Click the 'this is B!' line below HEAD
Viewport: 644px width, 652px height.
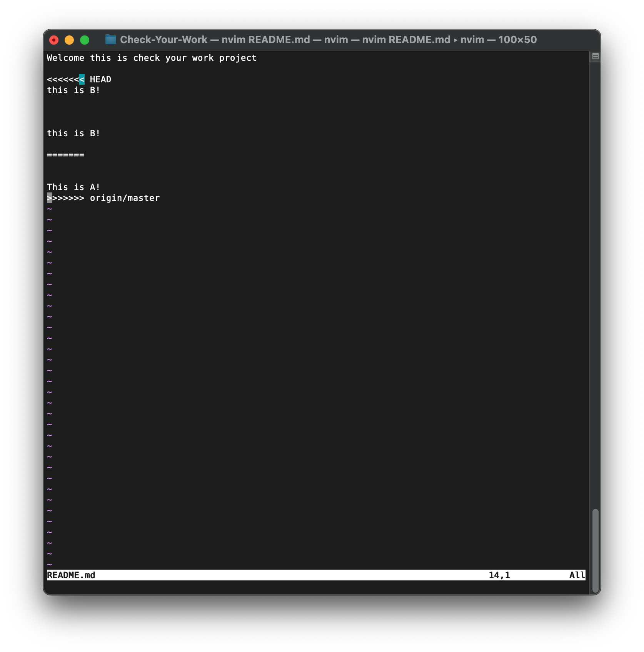(73, 90)
